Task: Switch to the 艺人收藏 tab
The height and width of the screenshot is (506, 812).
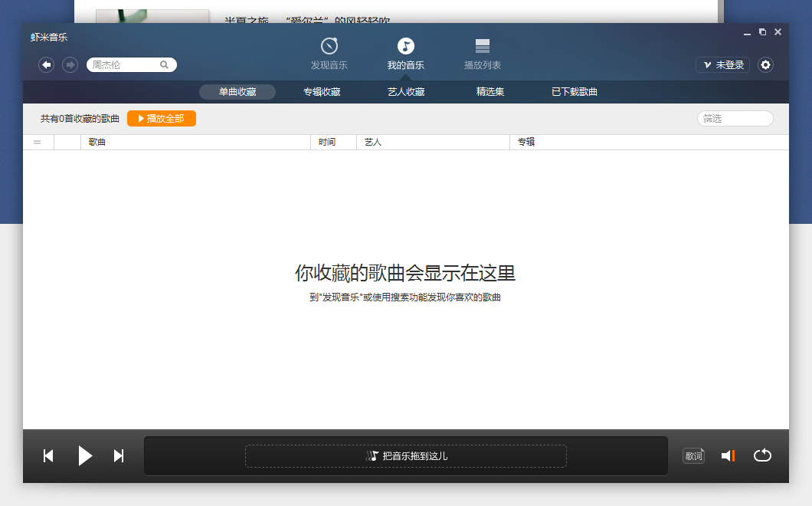Action: tap(406, 92)
